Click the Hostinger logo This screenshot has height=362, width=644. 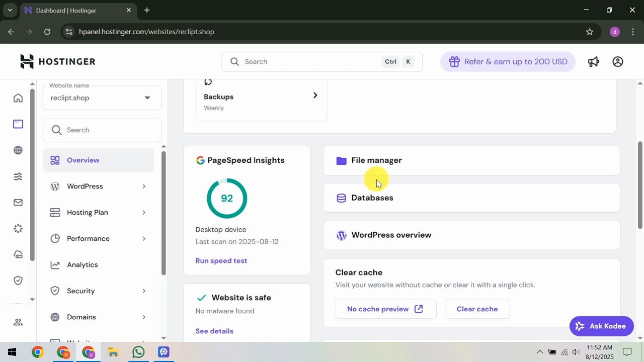pos(58,61)
